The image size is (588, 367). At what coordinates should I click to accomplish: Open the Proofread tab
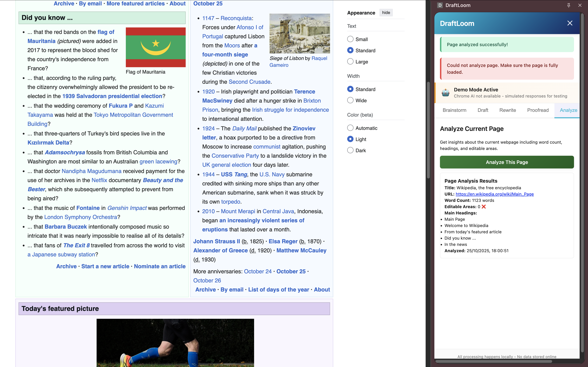coord(538,110)
